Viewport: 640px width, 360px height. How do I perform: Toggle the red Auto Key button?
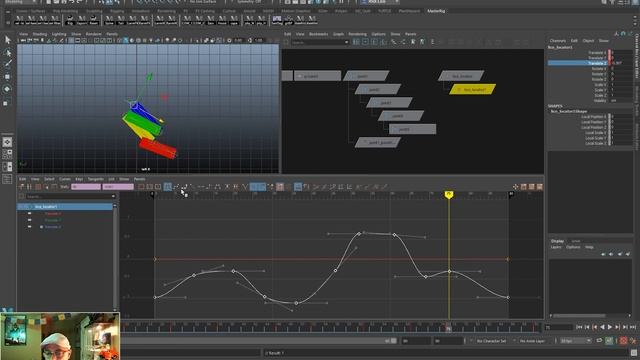coord(623,340)
